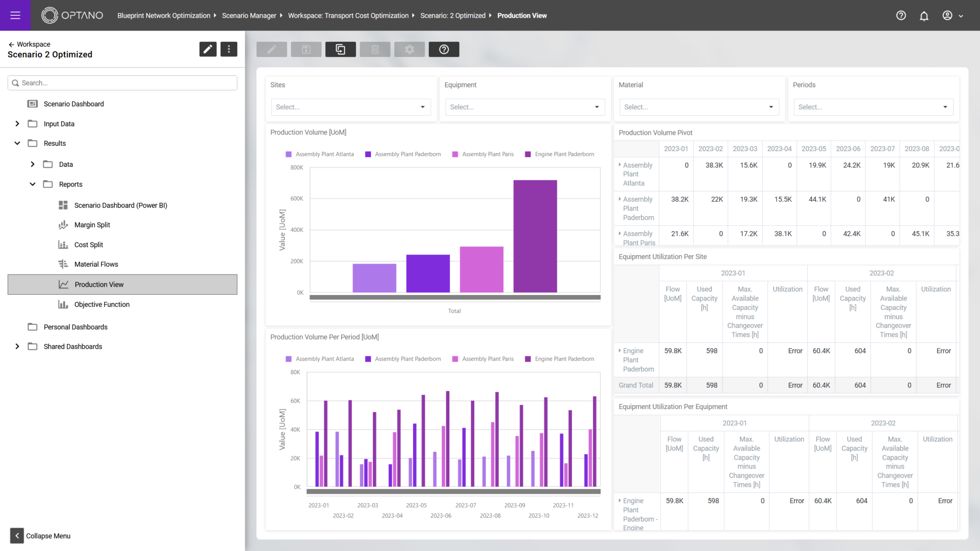The height and width of the screenshot is (551, 980).
Task: Go to Scenario Manager in the breadcrumb
Action: point(249,15)
